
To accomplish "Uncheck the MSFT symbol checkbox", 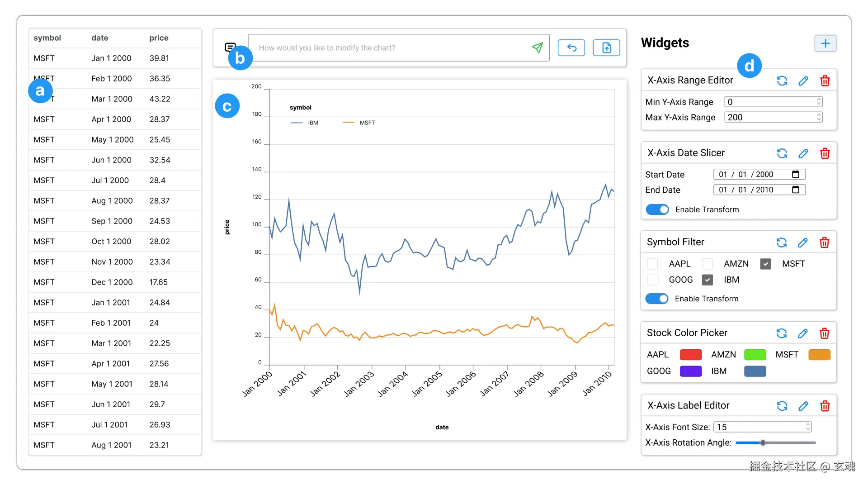I will coord(765,264).
